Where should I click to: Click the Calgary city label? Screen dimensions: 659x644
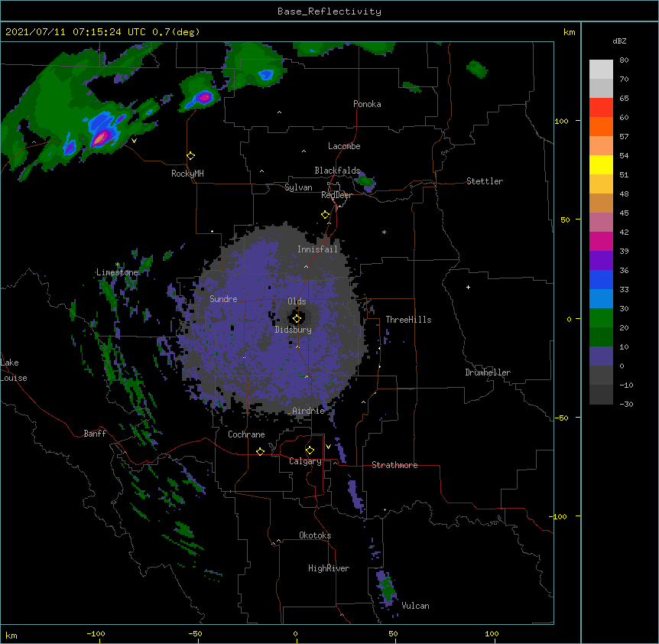click(305, 461)
